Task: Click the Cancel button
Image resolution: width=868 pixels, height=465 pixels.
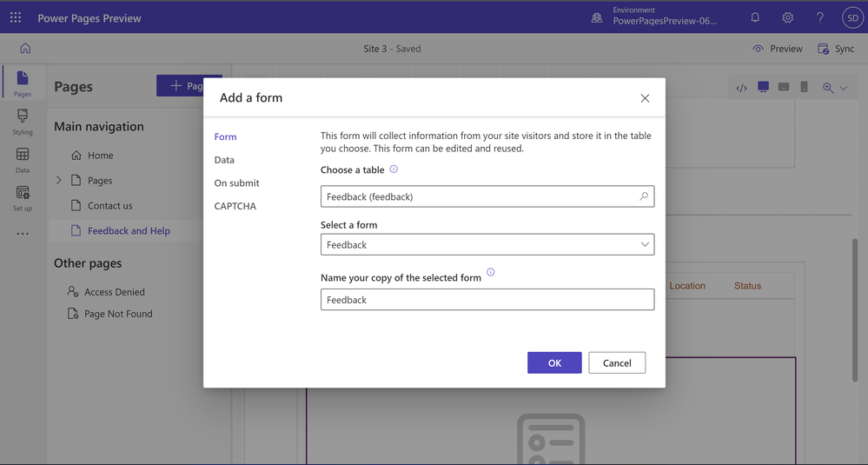Action: coord(617,362)
